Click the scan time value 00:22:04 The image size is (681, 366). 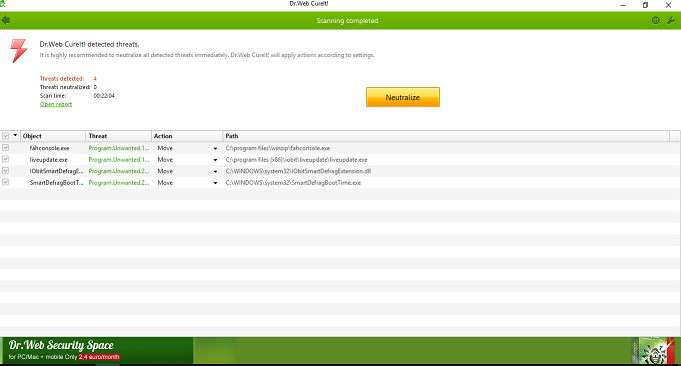click(x=104, y=96)
